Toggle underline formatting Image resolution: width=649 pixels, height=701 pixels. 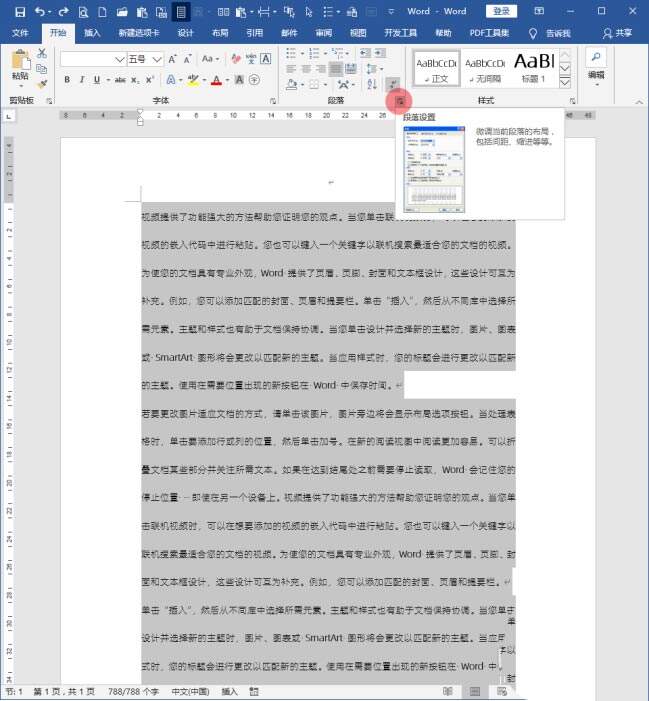coord(97,80)
